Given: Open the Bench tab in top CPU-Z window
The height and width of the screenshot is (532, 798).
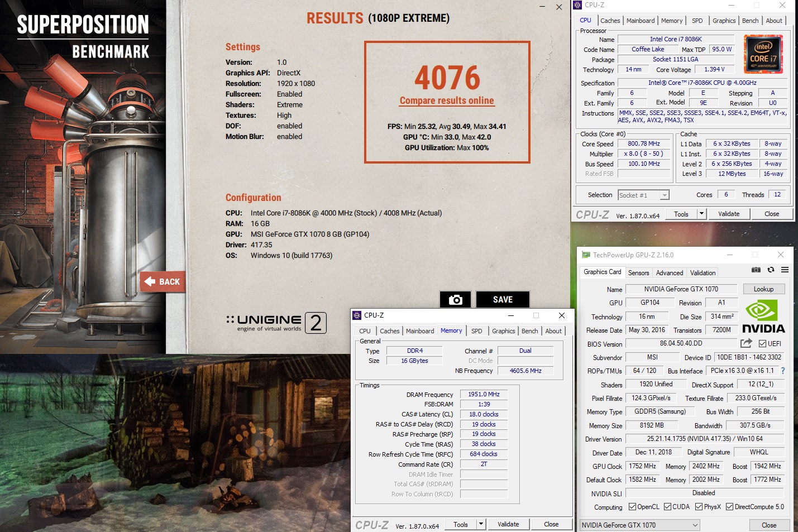Looking at the screenshot, I should pos(750,21).
